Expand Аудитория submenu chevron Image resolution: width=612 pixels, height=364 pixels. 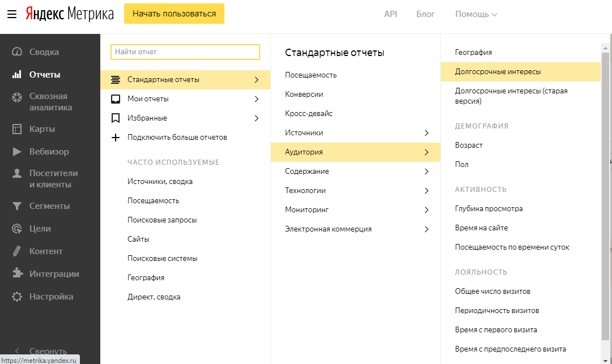pos(427,152)
